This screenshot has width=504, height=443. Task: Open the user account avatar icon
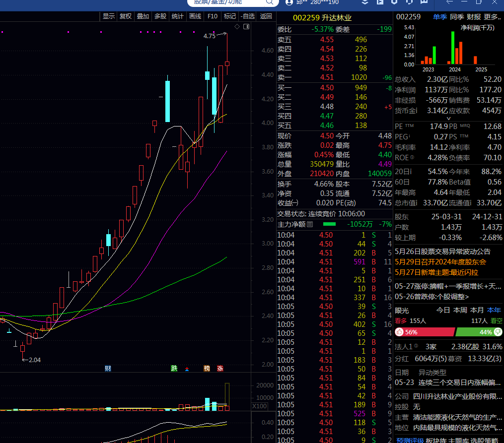click(289, 2)
